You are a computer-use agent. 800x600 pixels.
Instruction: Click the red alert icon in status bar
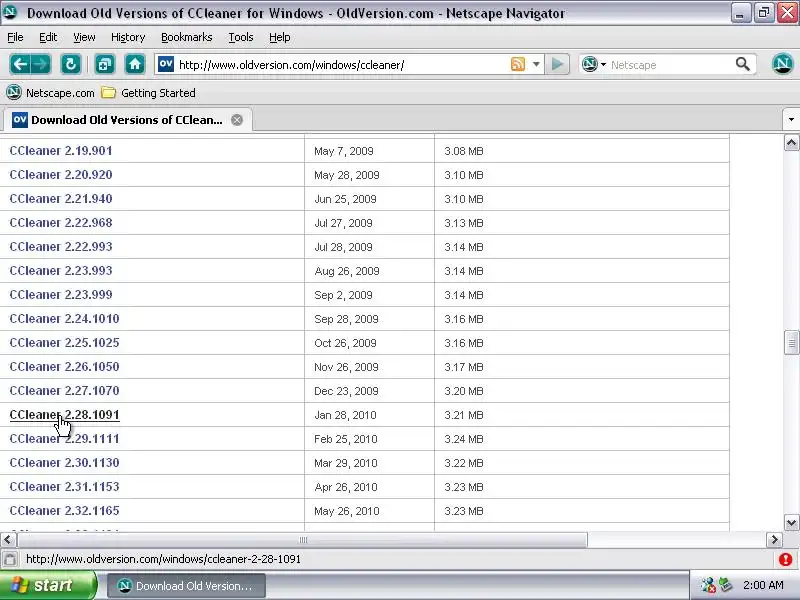(x=786, y=559)
